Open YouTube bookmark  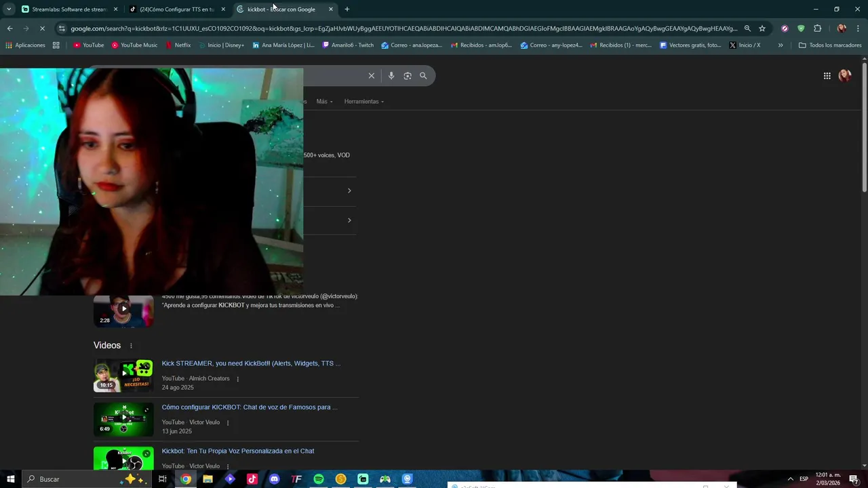(x=88, y=45)
